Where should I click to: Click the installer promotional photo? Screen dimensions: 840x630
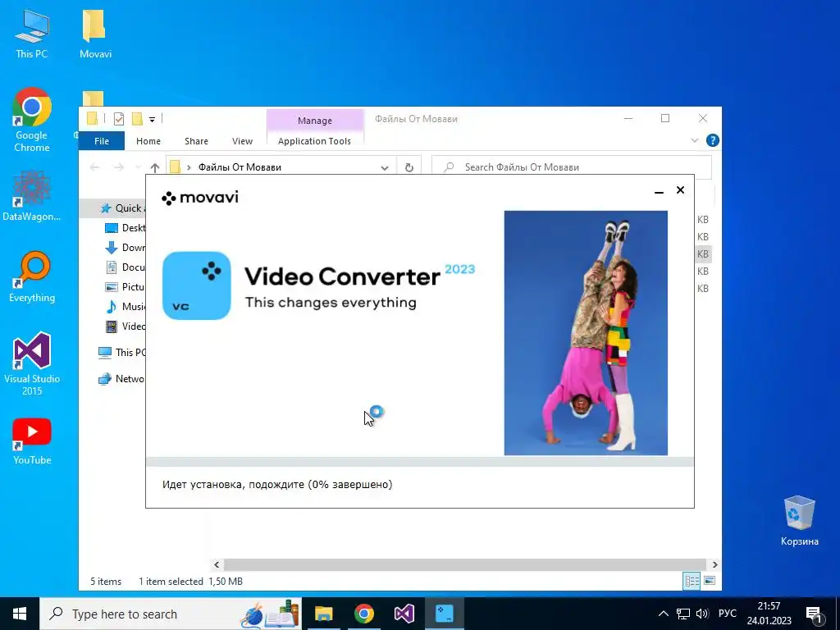coord(586,333)
